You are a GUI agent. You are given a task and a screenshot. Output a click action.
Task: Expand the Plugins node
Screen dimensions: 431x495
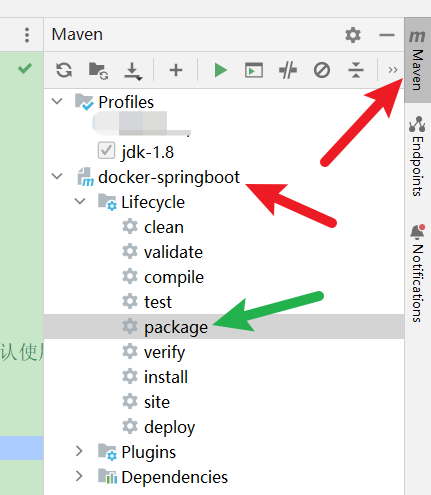79,451
